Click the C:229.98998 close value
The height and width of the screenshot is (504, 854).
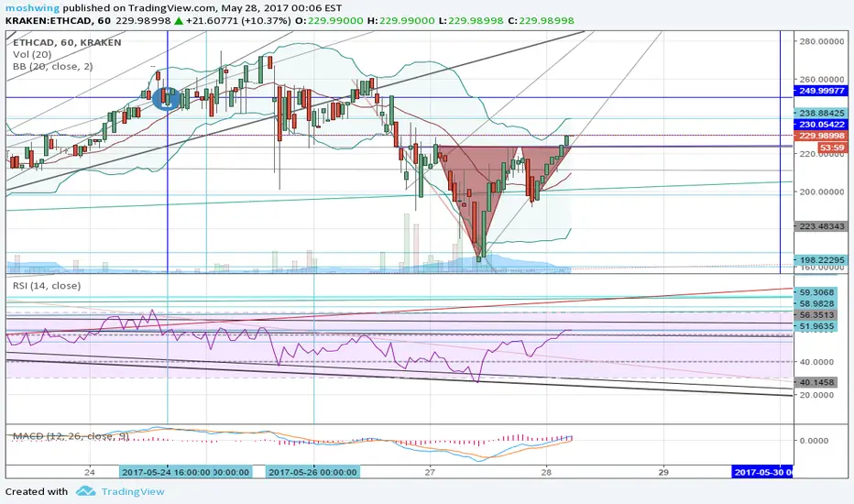pos(541,21)
